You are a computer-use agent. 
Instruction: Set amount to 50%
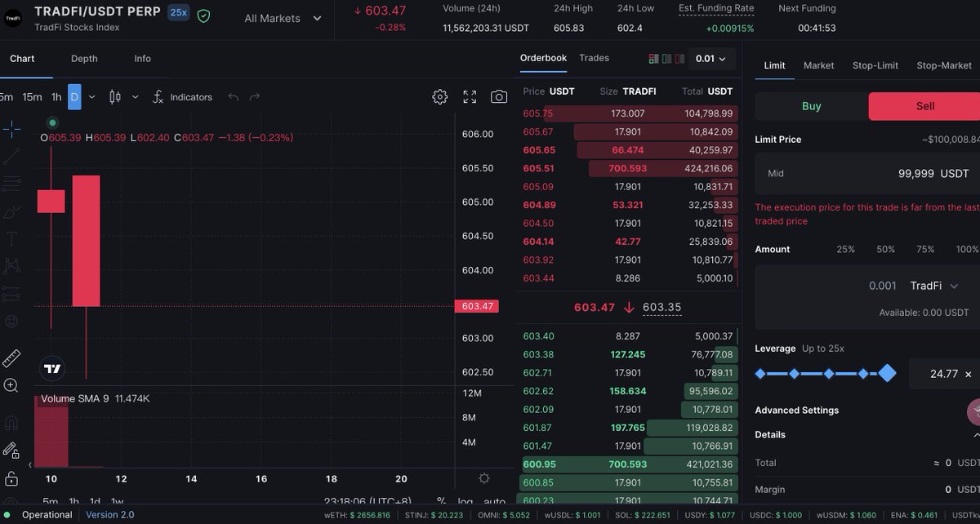[x=885, y=249]
